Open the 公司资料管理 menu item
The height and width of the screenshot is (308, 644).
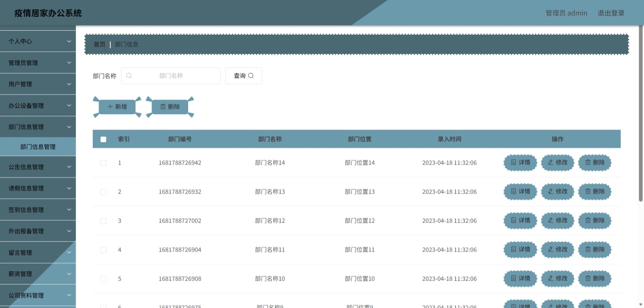coord(38,295)
